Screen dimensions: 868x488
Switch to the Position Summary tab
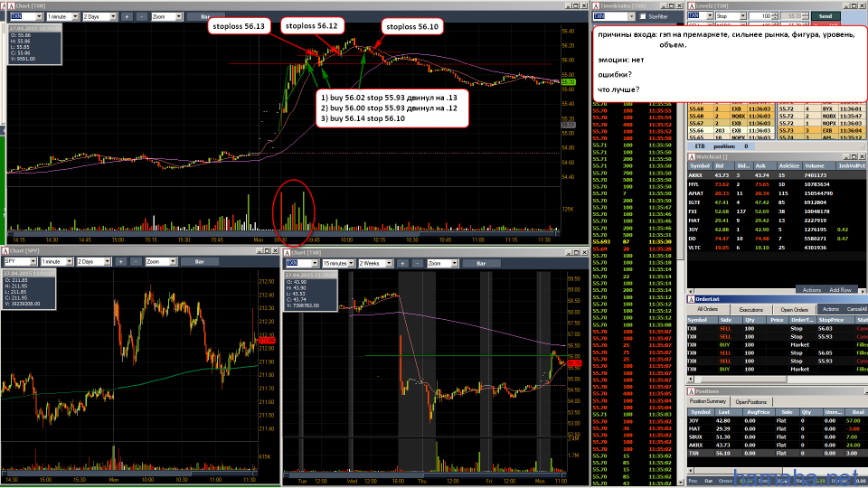point(707,401)
